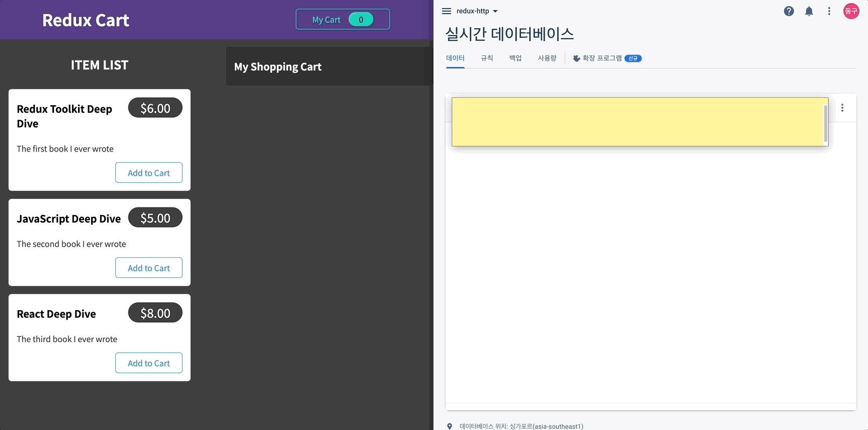Click the cart count badge showing 0
868x430 pixels.
point(361,20)
